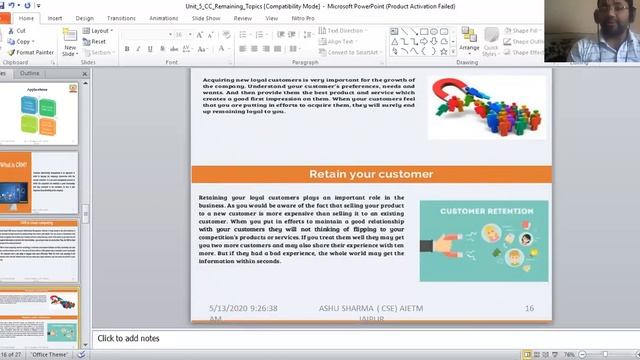Toggle Center text alignment
The height and width of the screenshot is (360, 640).
coord(254,49)
